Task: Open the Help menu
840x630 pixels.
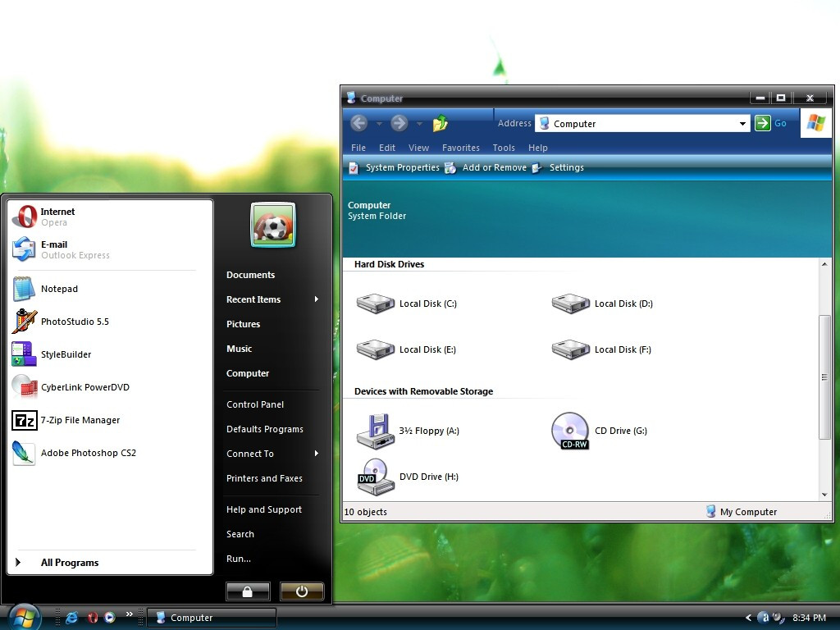Action: (538, 148)
